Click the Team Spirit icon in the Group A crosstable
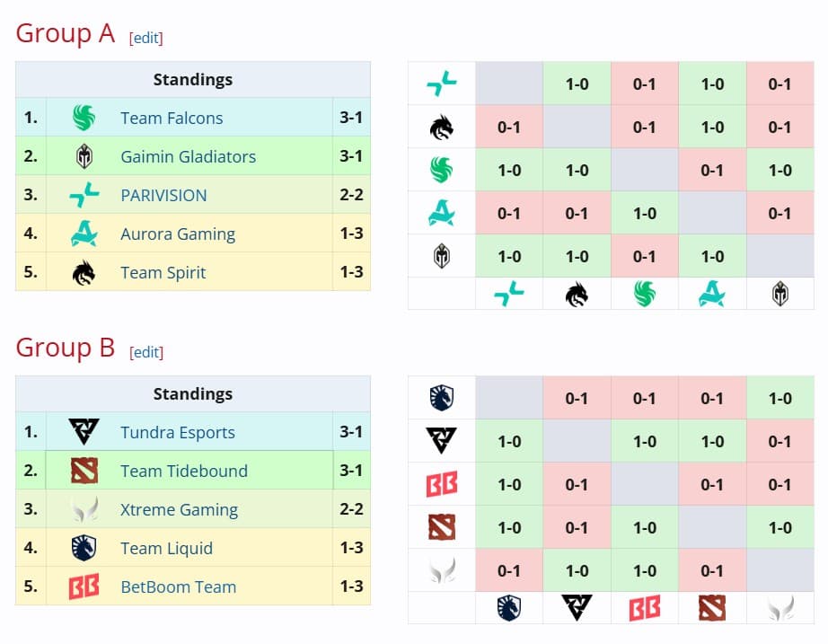Viewport: 828px width, 644px height. (x=440, y=127)
